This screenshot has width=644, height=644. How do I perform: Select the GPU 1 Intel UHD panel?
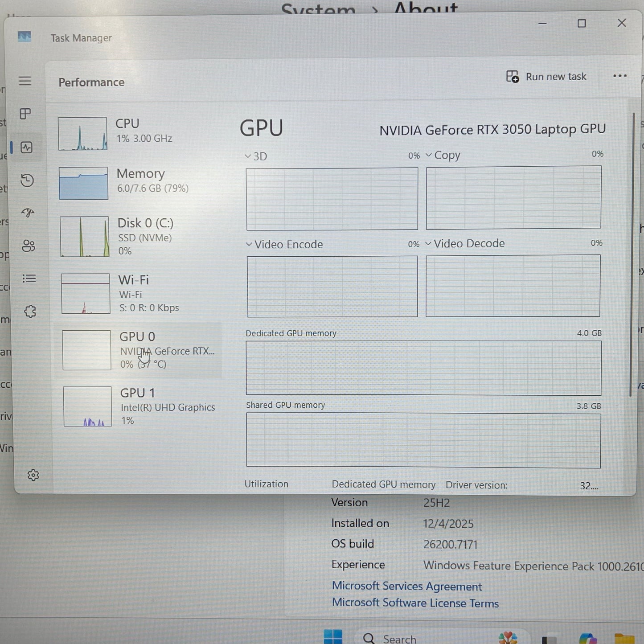138,406
